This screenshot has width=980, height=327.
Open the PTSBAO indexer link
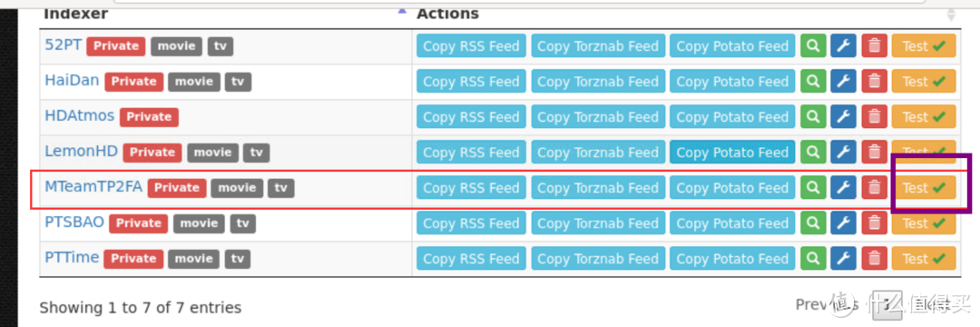74,222
